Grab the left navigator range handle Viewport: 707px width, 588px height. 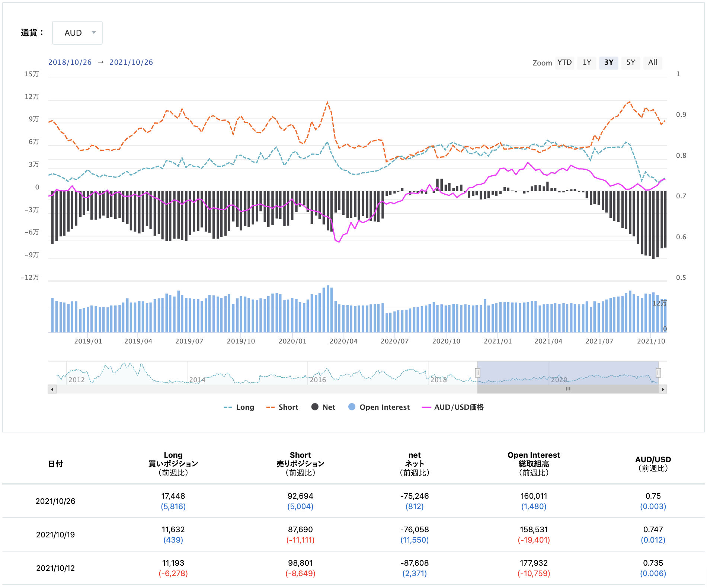point(477,373)
